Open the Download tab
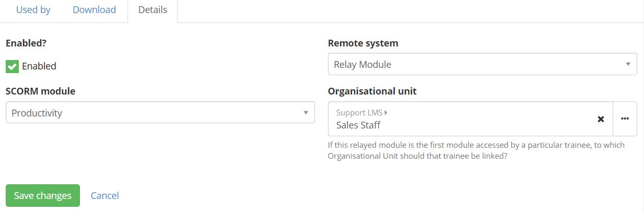The width and height of the screenshot is (644, 212). 94,10
